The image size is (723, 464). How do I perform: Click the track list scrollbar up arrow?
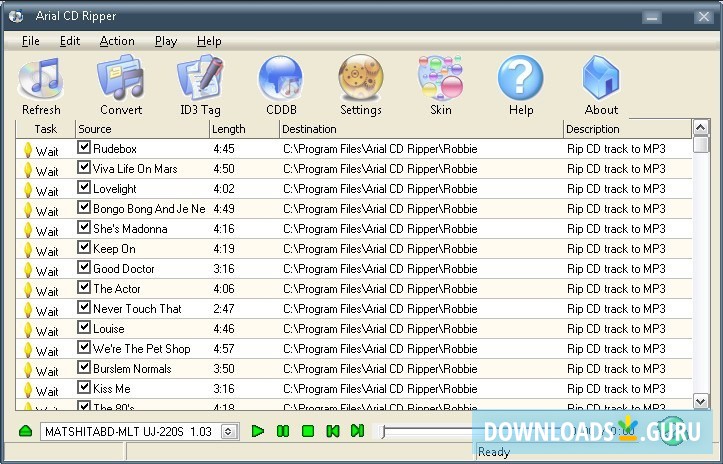click(x=701, y=127)
